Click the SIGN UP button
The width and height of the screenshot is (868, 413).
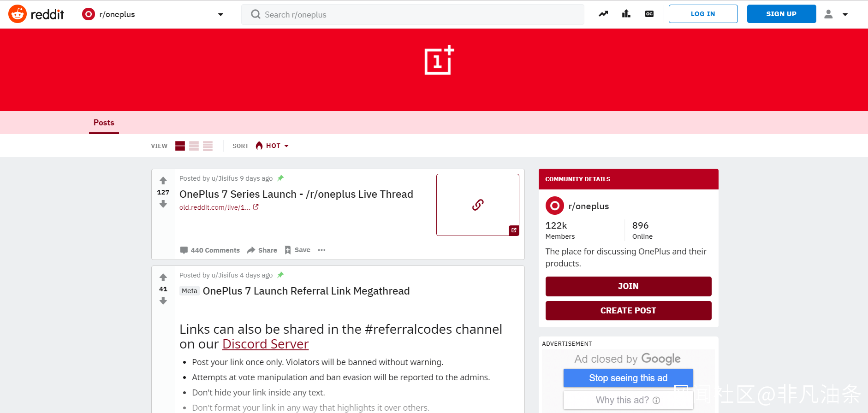coord(781,14)
